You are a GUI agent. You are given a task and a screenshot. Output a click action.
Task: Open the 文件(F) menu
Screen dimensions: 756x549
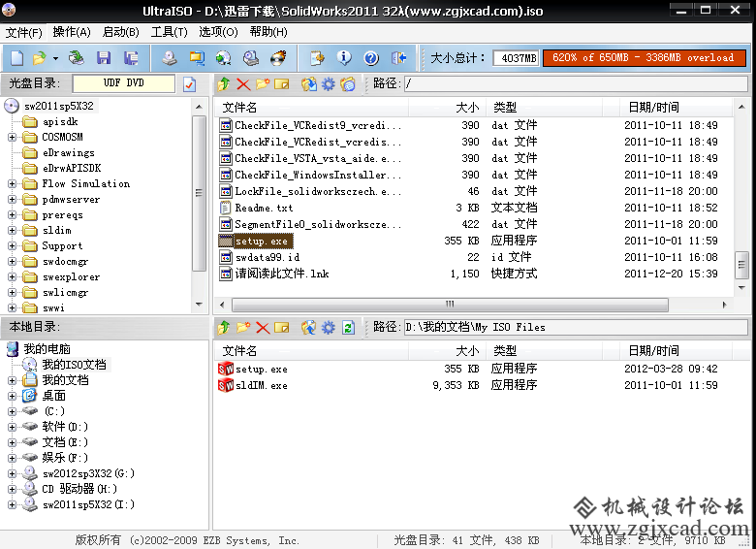[23, 32]
